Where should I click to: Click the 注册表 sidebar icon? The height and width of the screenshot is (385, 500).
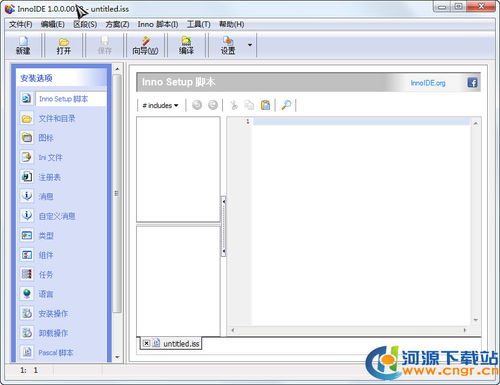tap(27, 177)
